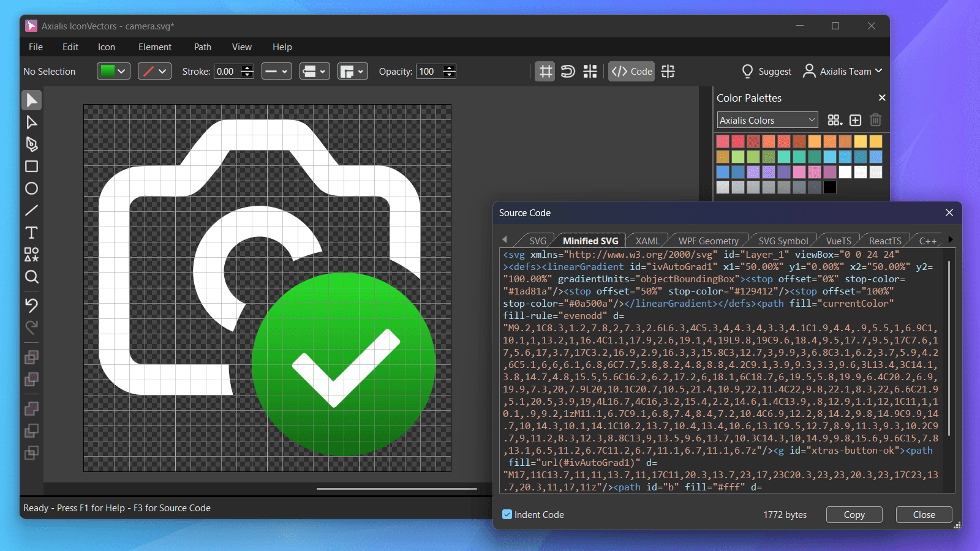The height and width of the screenshot is (551, 980).
Task: Select the Ellipse shape tool
Action: pos(32,189)
